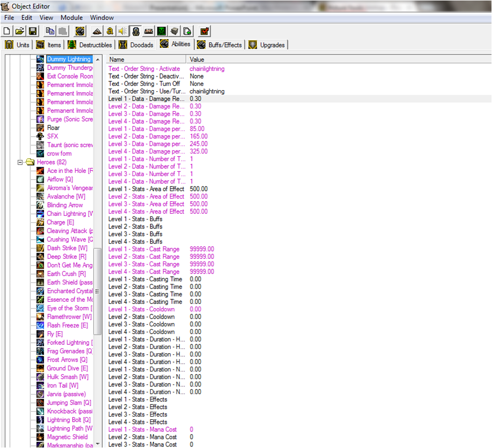Click the tree scrollbar up arrow
Image resolution: width=492 pixels, height=448 pixels.
coord(98,59)
